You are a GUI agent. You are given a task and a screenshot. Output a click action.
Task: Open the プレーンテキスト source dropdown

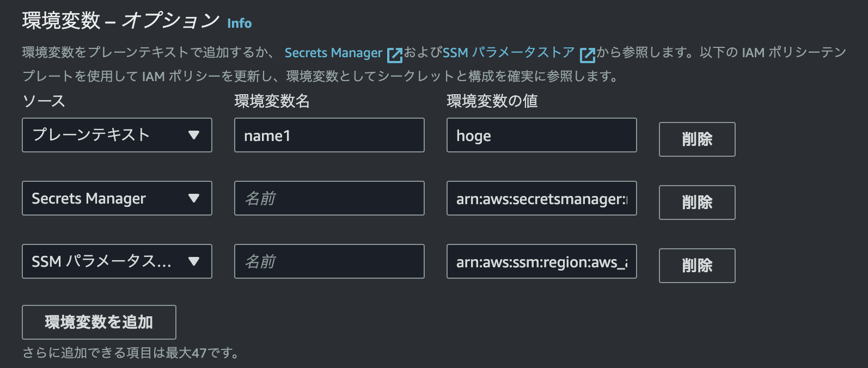117,135
